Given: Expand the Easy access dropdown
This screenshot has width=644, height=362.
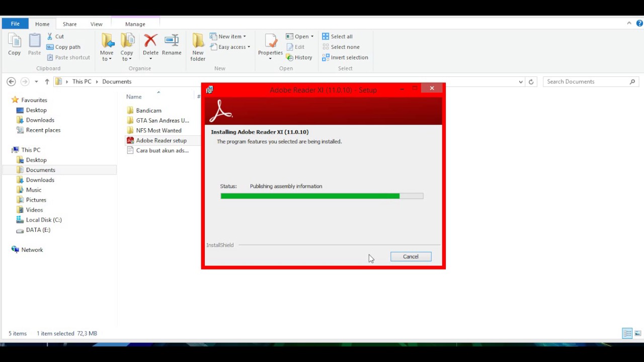Looking at the screenshot, I should click(249, 47).
